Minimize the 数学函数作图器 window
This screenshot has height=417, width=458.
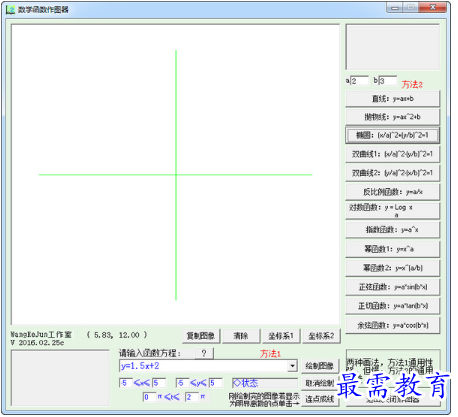tap(395, 8)
